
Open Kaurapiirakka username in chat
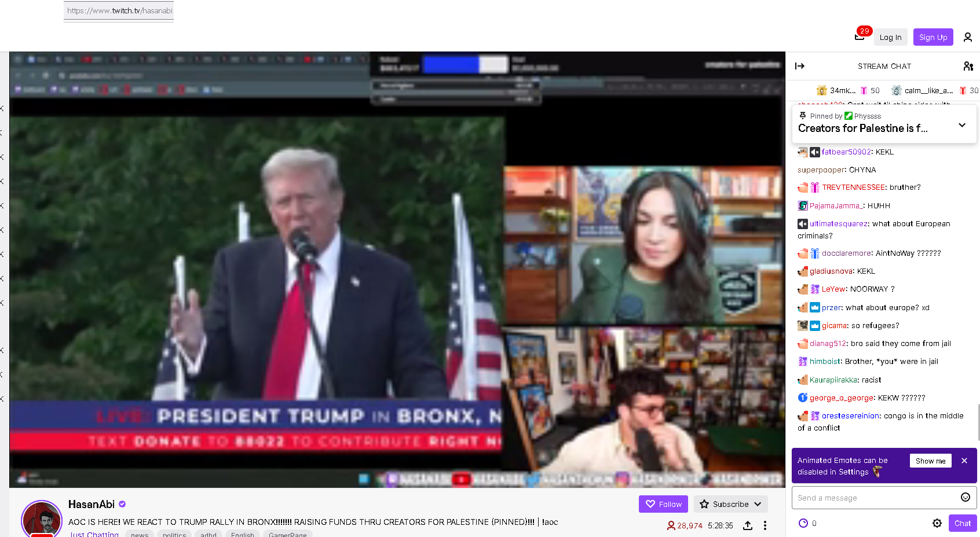click(833, 380)
